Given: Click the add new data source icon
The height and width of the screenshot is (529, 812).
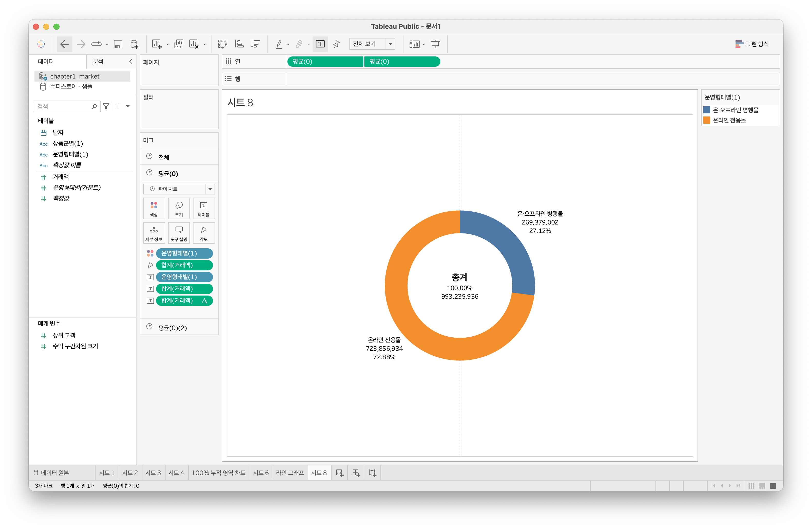Looking at the screenshot, I should 134,44.
